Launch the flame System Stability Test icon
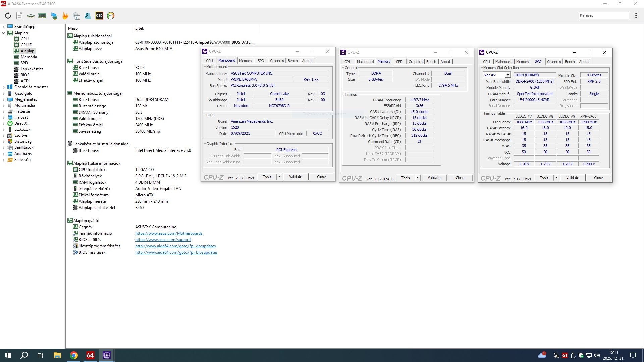Viewport: 644px width, 362px height. 65,16
